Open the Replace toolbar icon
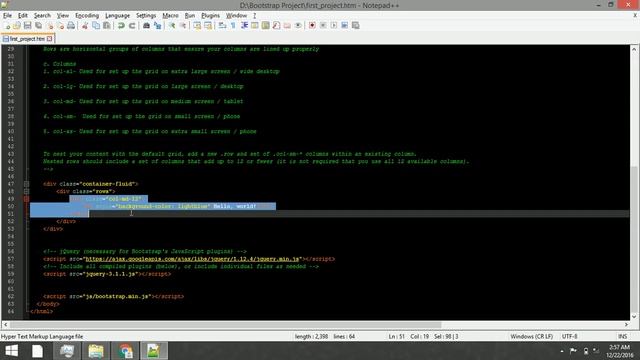Screen dimensions: 640x360 157,26
